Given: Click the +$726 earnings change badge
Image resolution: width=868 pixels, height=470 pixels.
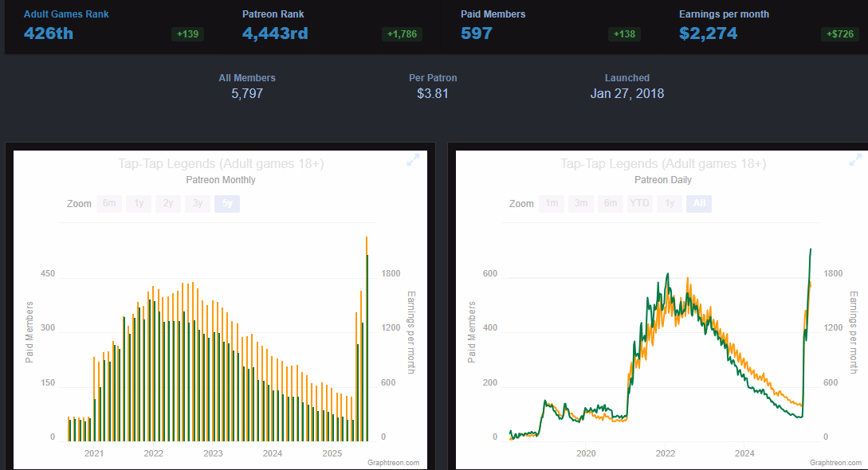Looking at the screenshot, I should pos(839,34).
